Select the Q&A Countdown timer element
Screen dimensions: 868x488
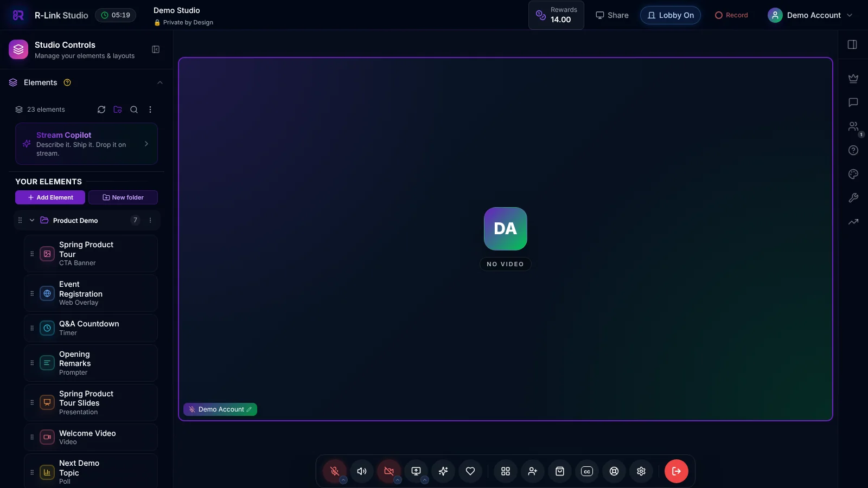click(x=91, y=328)
